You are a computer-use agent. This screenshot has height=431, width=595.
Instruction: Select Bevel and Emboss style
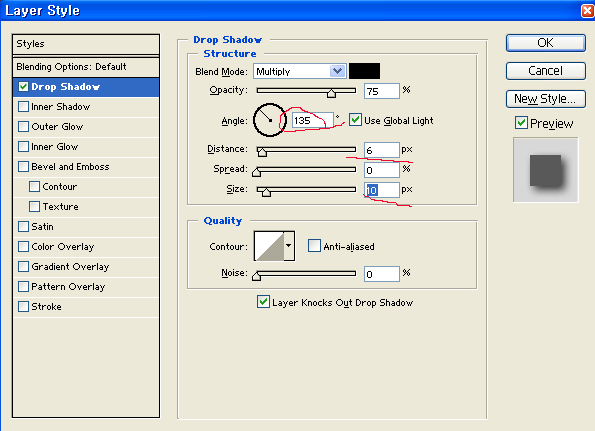(70, 167)
